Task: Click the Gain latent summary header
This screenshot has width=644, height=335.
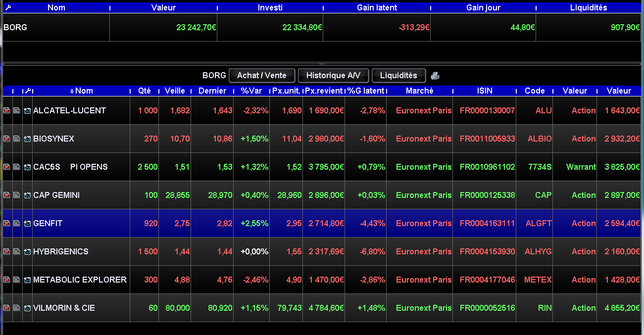Action: [377, 8]
